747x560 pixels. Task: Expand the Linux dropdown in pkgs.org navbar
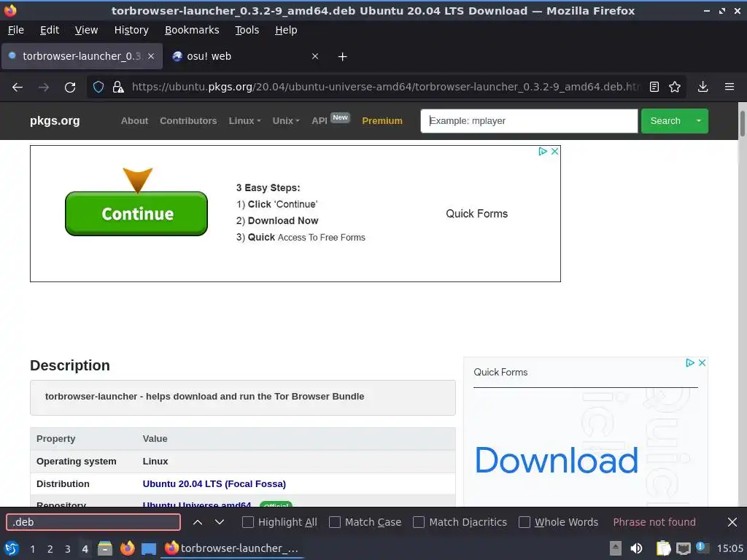coord(244,121)
